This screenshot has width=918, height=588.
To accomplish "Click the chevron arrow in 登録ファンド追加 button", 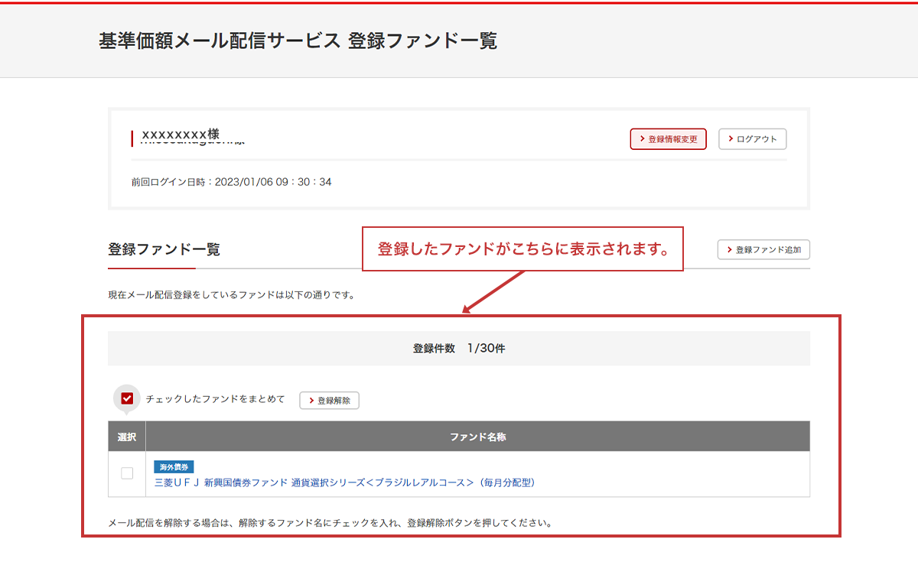I will (x=729, y=250).
